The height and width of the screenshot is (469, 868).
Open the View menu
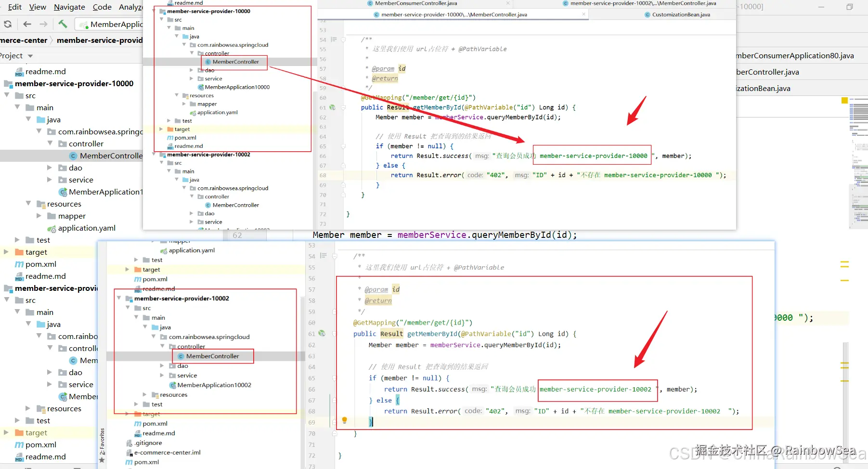(38, 7)
